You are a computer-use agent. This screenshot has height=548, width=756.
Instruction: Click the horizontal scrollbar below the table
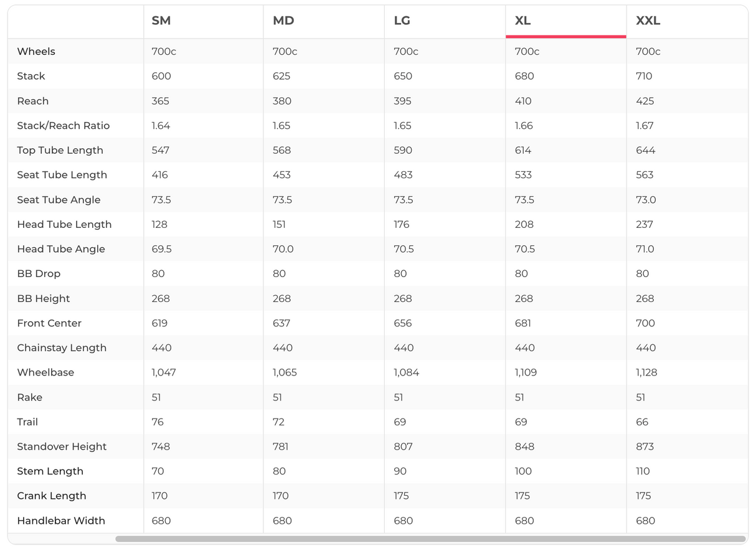pyautogui.click(x=430, y=539)
